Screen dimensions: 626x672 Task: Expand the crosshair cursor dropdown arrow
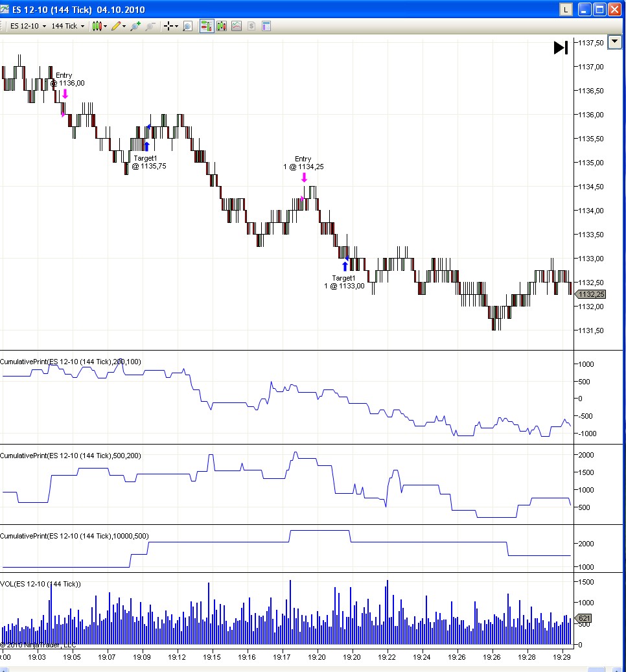[178, 26]
